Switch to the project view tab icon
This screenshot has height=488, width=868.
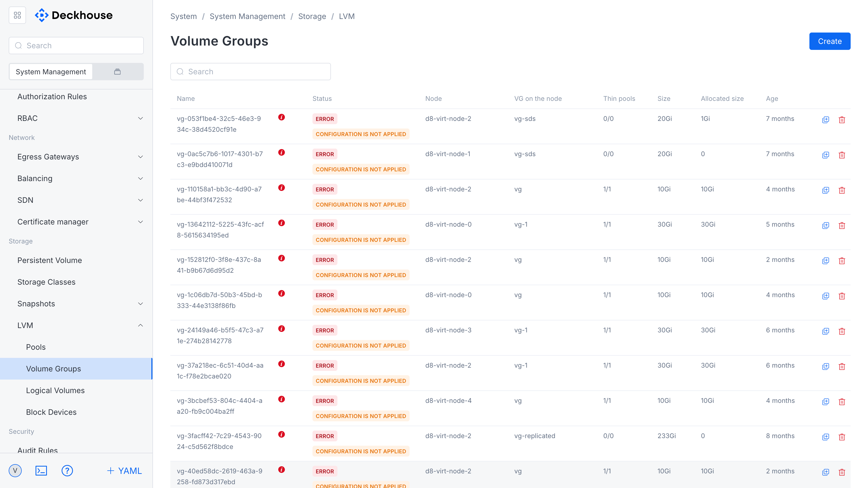(117, 72)
